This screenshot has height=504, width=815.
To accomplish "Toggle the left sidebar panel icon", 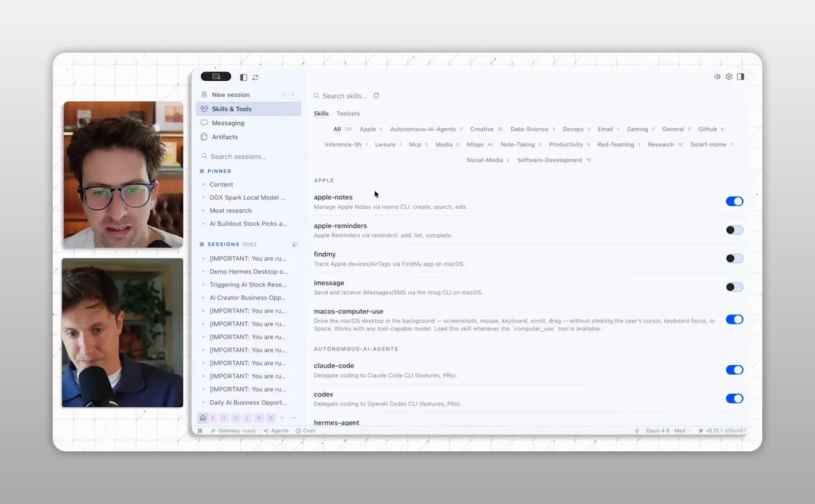I will coord(243,77).
